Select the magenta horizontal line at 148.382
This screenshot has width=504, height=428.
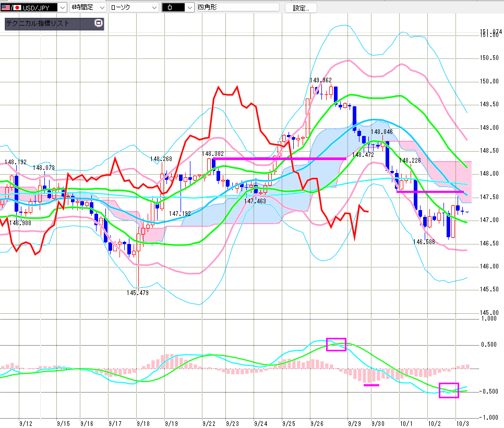coord(279,158)
